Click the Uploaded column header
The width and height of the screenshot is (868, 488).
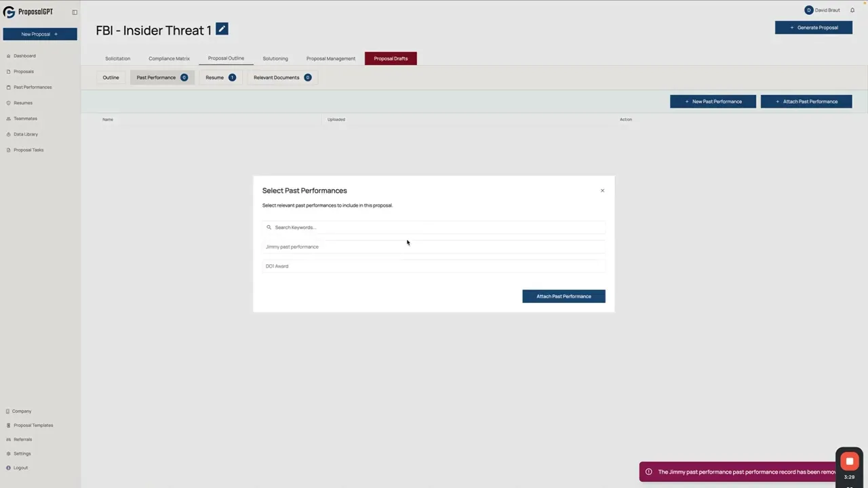coord(336,119)
